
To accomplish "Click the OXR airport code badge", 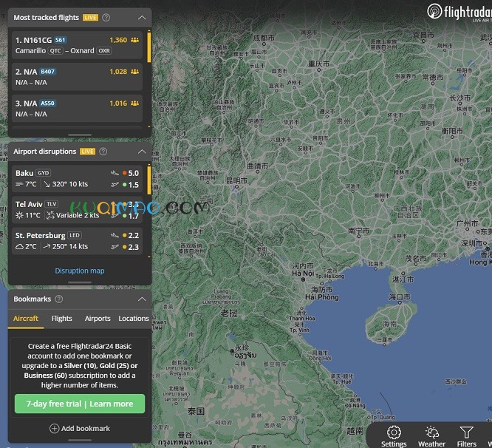I will click(x=104, y=50).
